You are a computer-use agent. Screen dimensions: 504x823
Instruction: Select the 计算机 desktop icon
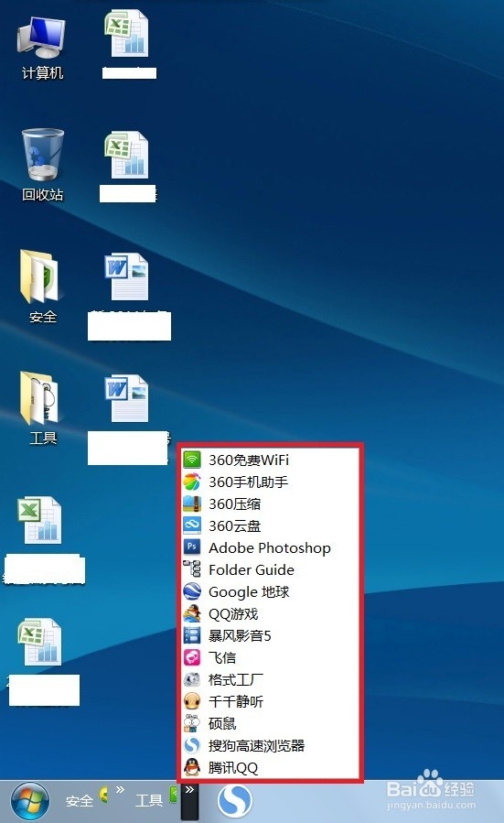point(42,49)
